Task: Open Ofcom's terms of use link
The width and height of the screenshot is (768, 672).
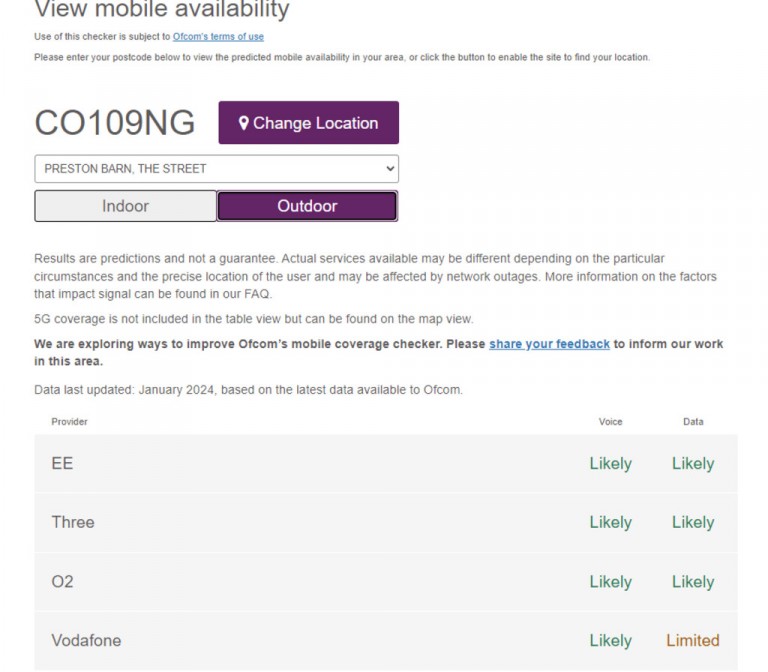Action: 218,37
